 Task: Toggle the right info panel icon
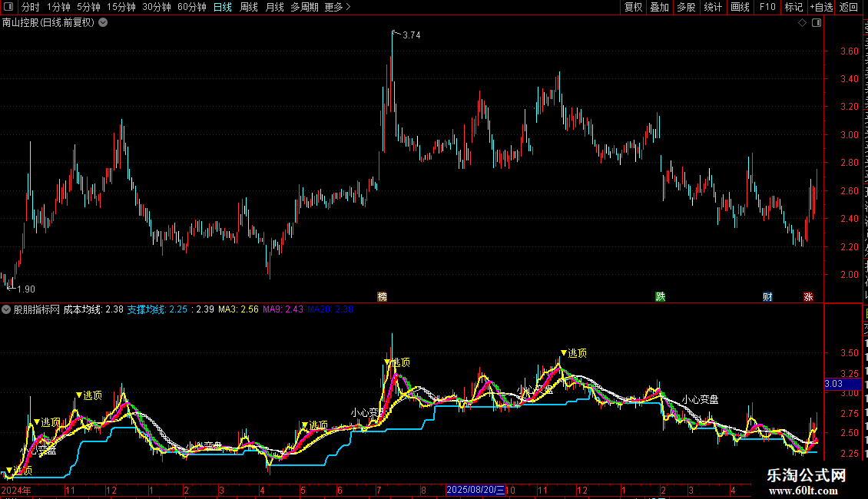click(x=817, y=23)
